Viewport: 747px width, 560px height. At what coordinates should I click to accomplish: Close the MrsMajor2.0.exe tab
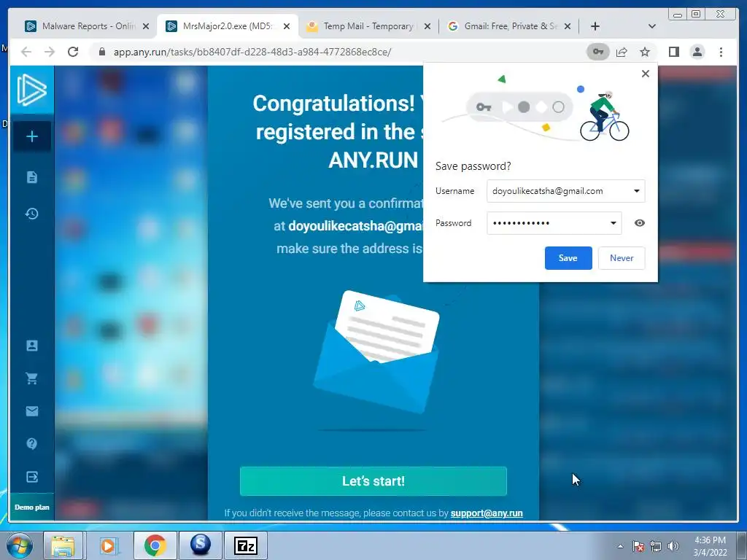tap(286, 26)
